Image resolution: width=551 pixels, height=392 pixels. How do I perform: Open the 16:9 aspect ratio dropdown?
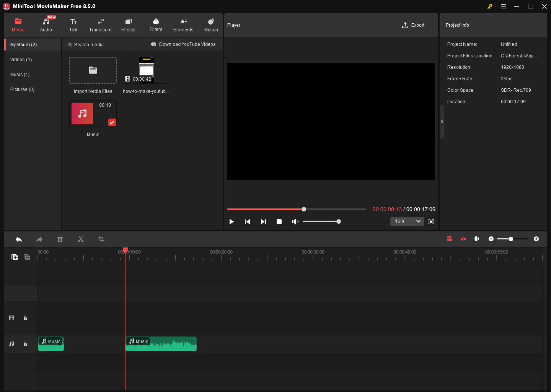click(x=407, y=221)
